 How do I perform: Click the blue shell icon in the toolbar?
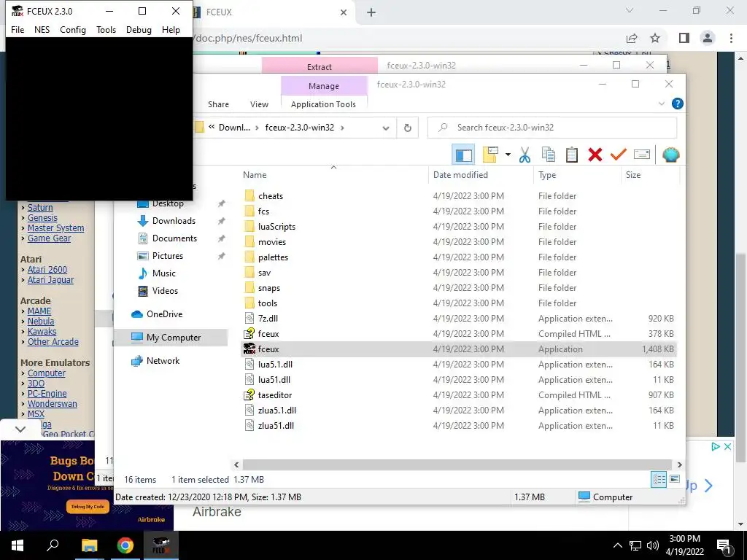pyautogui.click(x=671, y=155)
